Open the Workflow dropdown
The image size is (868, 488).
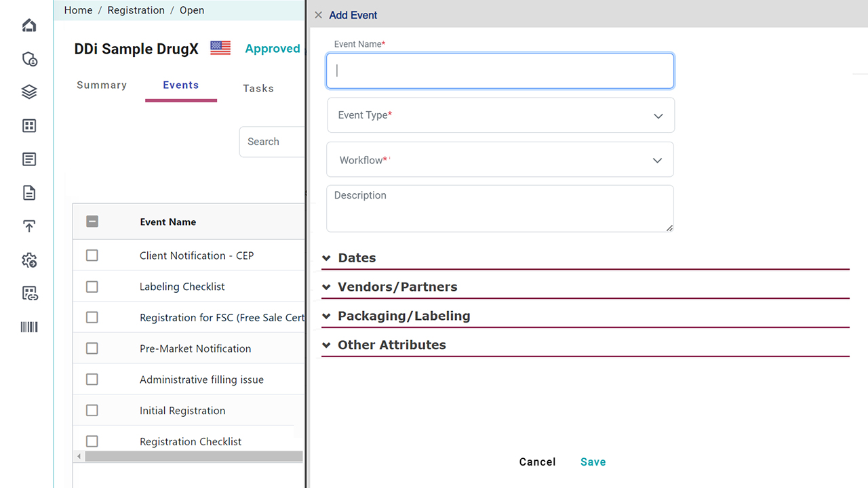pyautogui.click(x=500, y=160)
